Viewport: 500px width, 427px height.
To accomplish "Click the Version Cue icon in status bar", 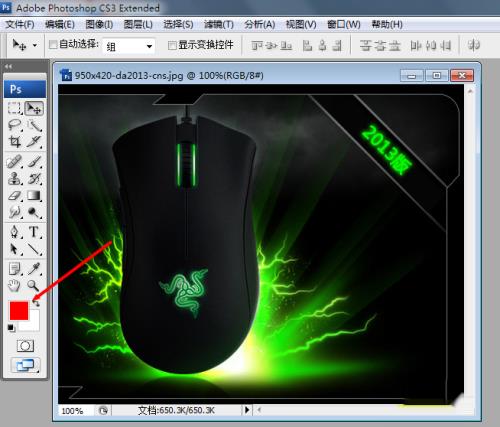I will pyautogui.click(x=103, y=410).
